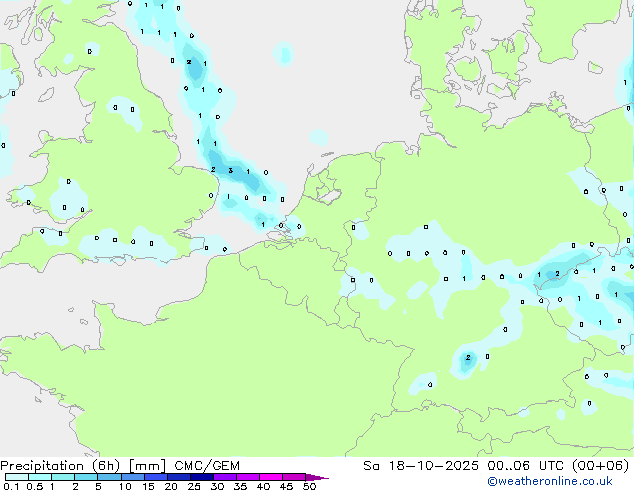Image resolution: width=634 pixels, height=490 pixels.
Task: Click the 25–30 mm dark navy legend box
Action: coord(202,477)
